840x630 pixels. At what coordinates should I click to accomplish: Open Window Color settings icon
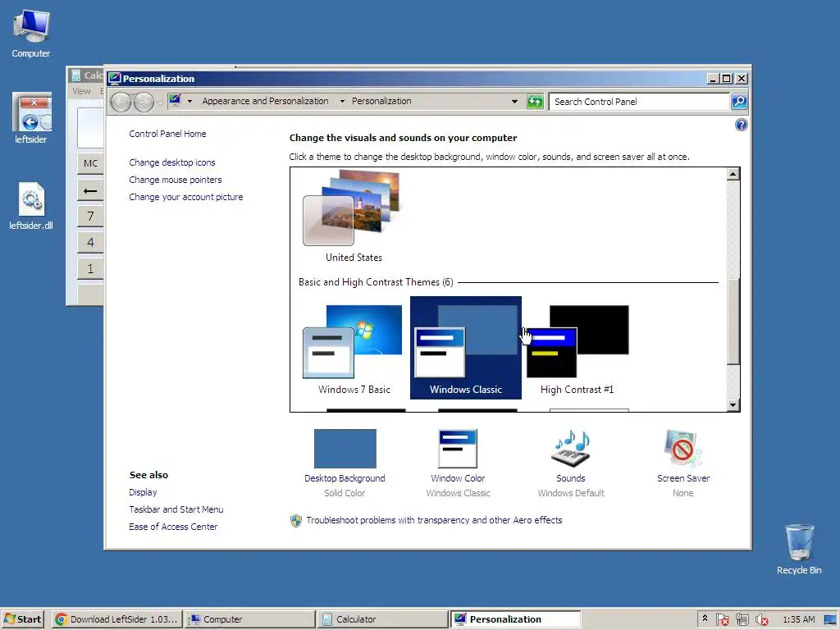(458, 449)
